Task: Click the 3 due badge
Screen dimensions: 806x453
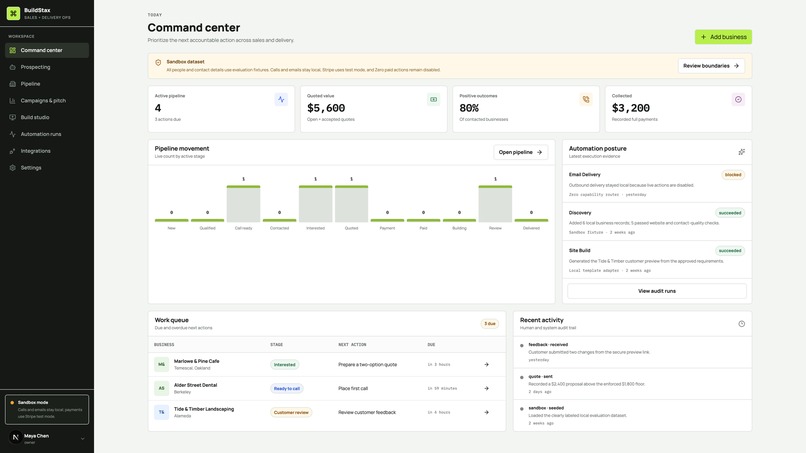Action: (x=489, y=324)
